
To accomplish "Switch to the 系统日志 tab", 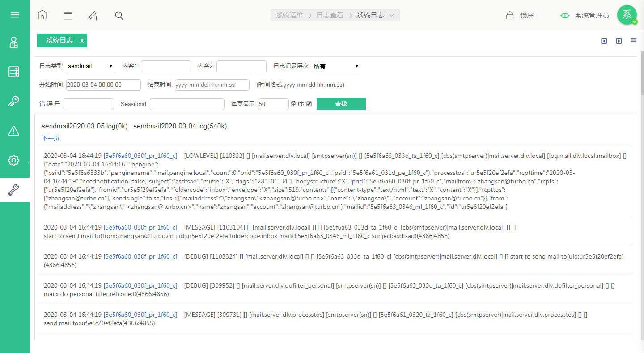I will click(x=59, y=40).
